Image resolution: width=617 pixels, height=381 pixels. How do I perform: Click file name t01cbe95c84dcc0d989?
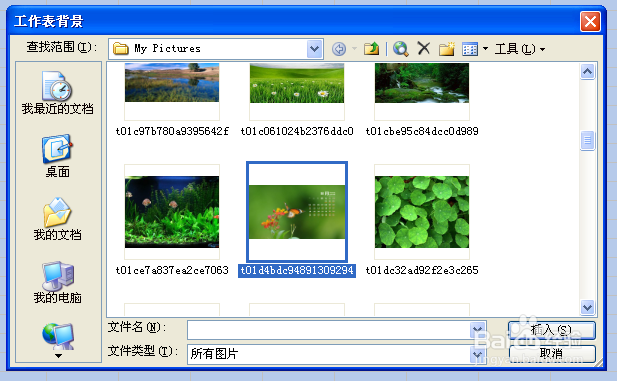coord(422,131)
